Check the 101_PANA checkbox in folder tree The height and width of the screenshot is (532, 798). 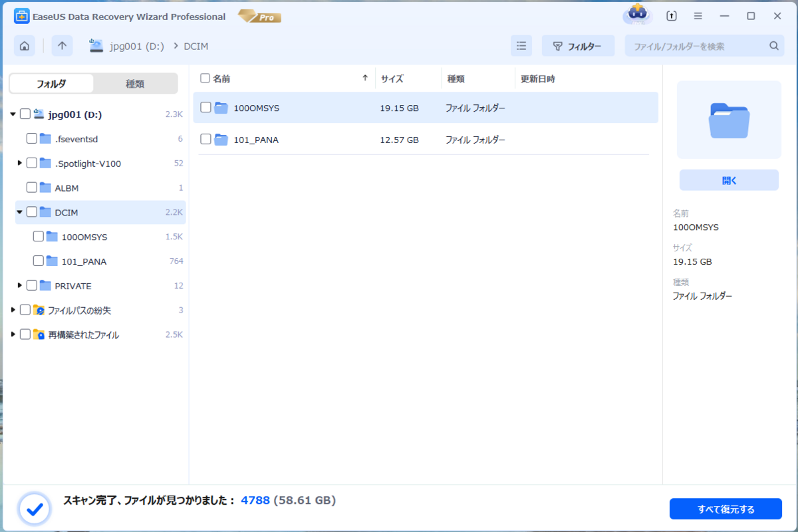point(38,261)
